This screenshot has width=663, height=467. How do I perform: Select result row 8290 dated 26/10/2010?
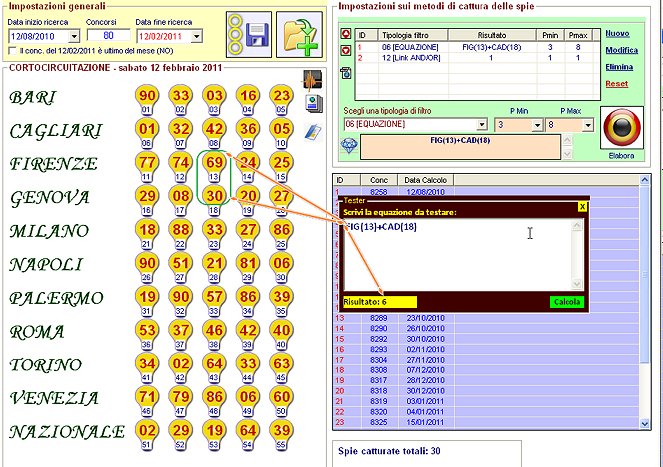[486, 328]
